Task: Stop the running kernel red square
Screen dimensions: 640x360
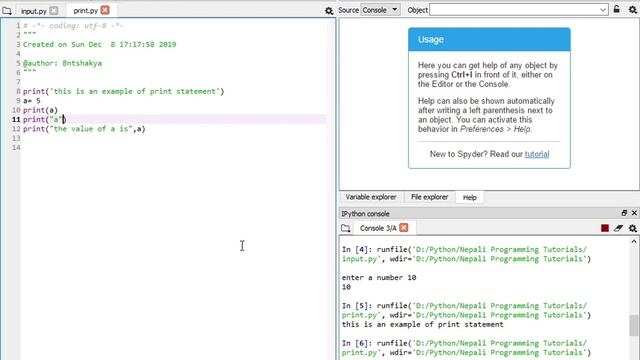Action: (605, 228)
